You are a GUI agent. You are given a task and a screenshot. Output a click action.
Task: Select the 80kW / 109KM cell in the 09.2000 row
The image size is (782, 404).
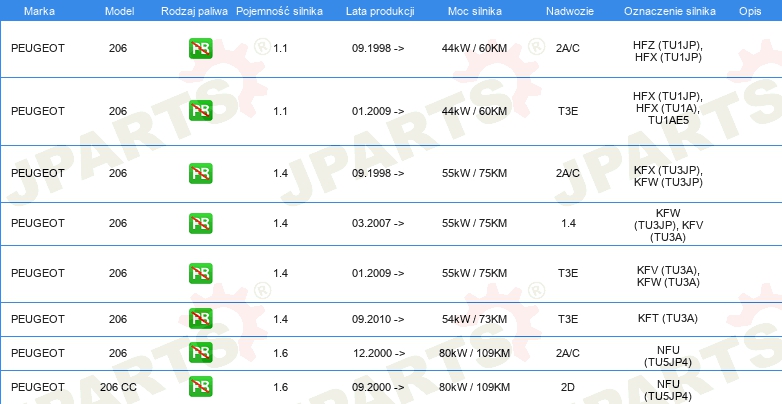click(x=474, y=387)
